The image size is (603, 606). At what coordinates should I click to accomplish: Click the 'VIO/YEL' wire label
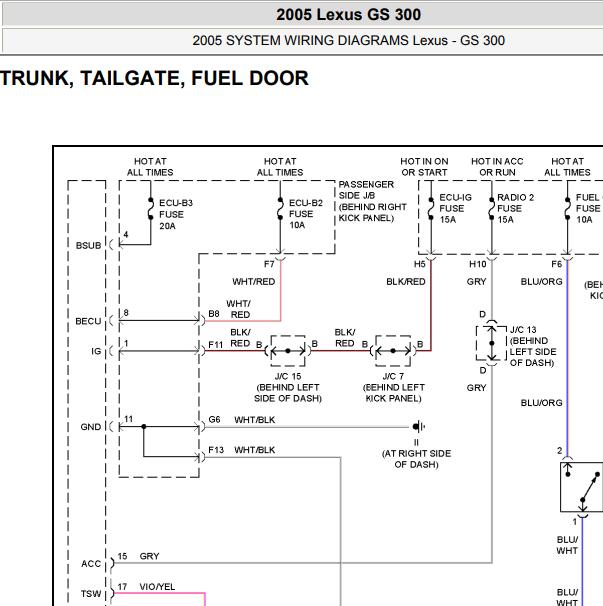[157, 587]
